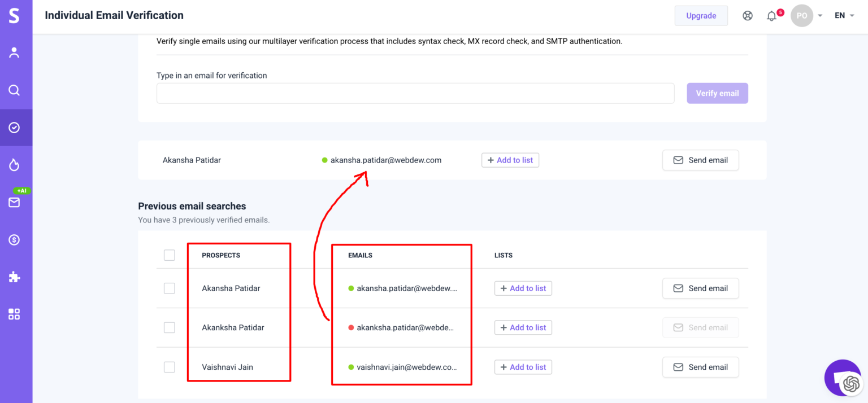Viewport: 868px width, 403px height.
Task: Expand the EN language dropdown
Action: (844, 16)
